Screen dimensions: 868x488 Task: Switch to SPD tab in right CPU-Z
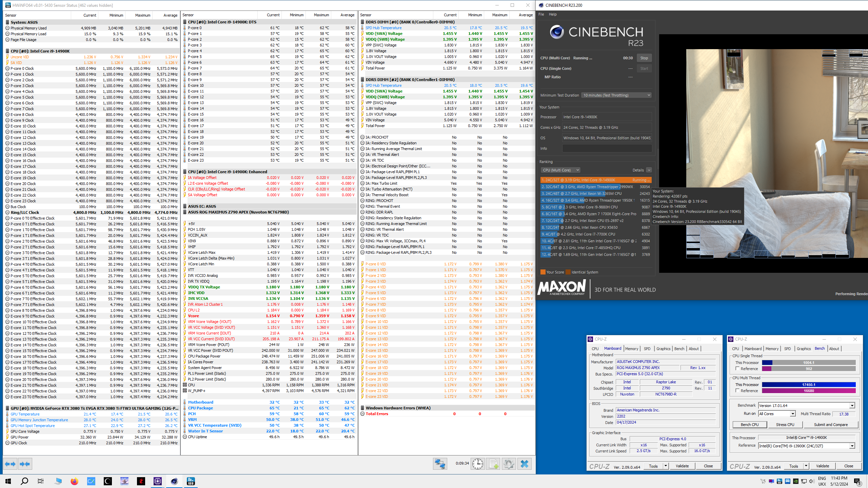pos(787,349)
